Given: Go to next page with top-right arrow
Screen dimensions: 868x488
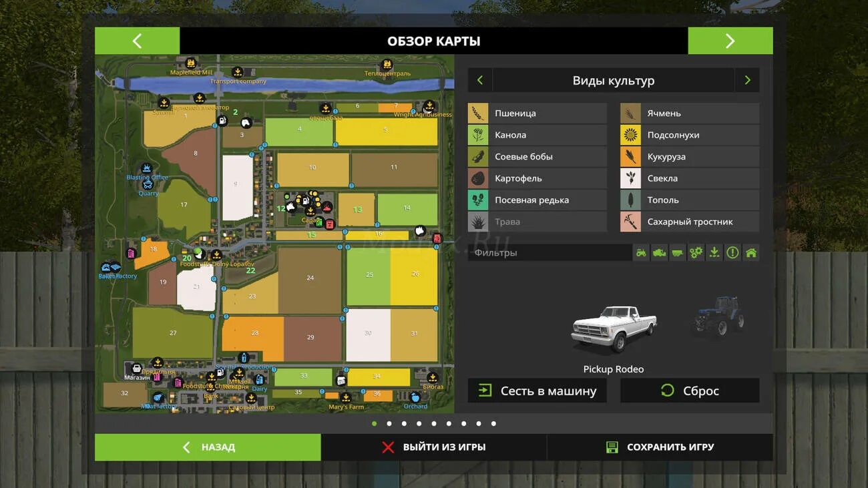Looking at the screenshot, I should [730, 41].
